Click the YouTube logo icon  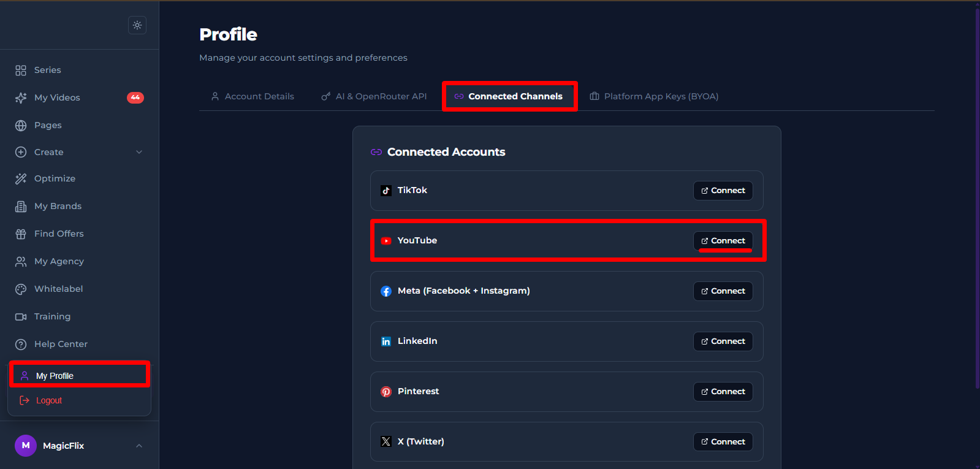click(386, 241)
